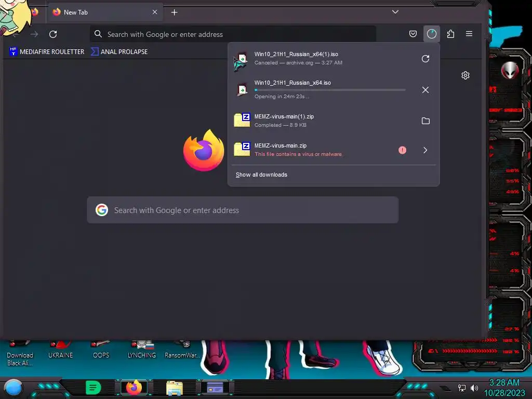This screenshot has width=532, height=399.
Task: Retry the canceled Win10_21H1_Russian_x64(1).iso download
Action: point(425,59)
